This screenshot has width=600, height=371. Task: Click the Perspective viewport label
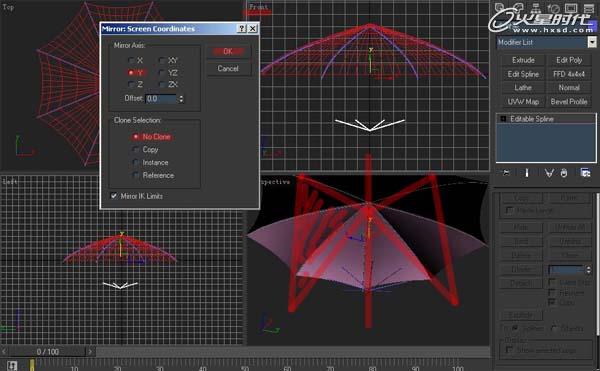276,182
